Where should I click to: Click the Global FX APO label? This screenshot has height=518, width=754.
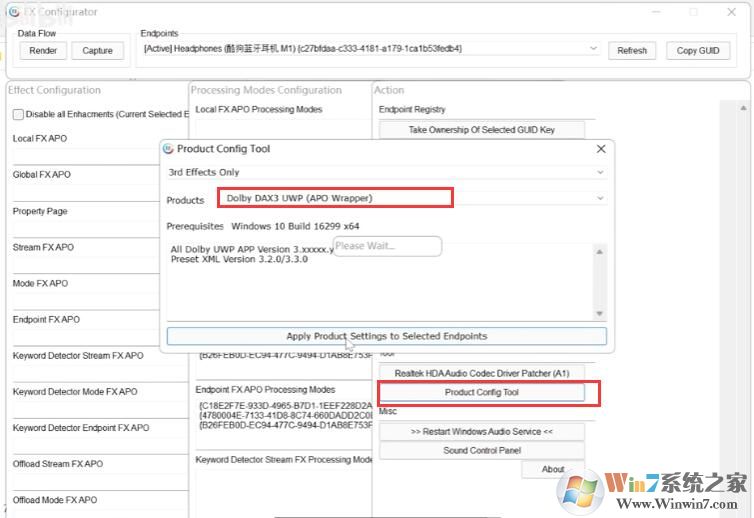pos(42,175)
